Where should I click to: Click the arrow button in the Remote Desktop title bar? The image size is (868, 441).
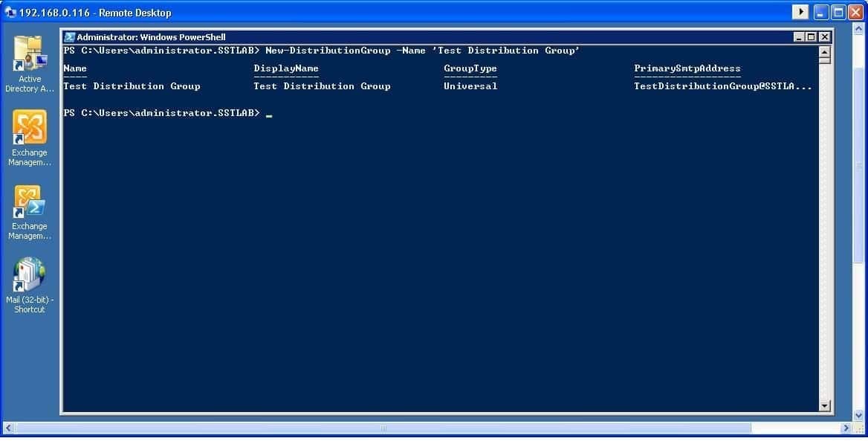pyautogui.click(x=800, y=12)
